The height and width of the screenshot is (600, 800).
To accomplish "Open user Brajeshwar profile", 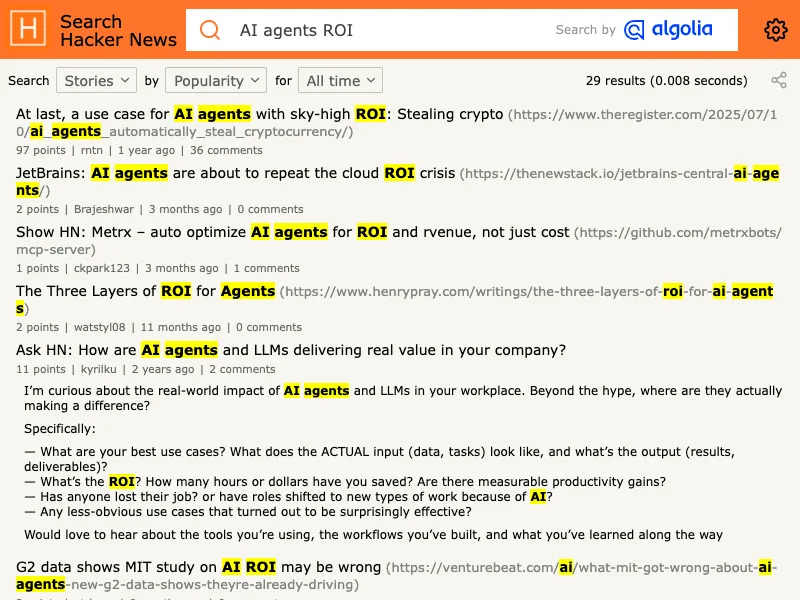I will (104, 209).
